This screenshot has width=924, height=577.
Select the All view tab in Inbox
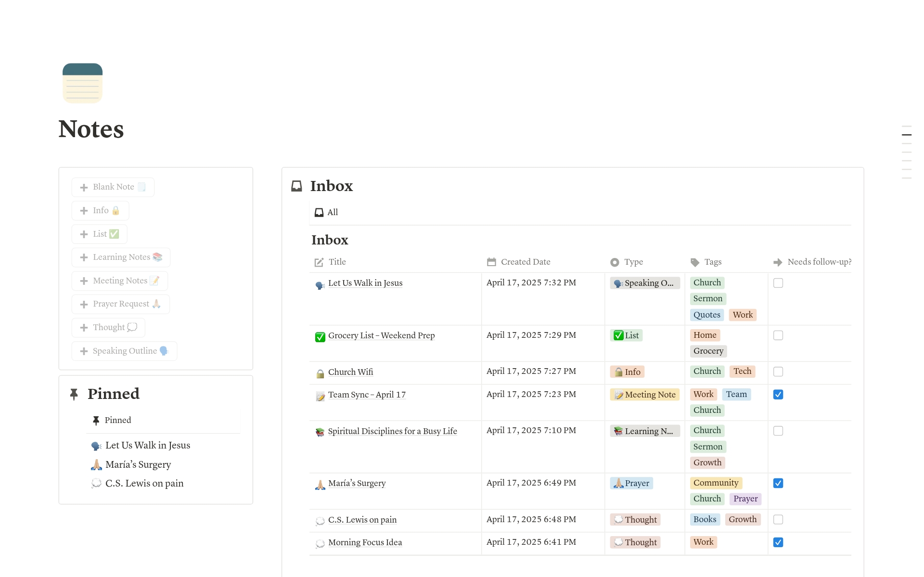click(326, 212)
